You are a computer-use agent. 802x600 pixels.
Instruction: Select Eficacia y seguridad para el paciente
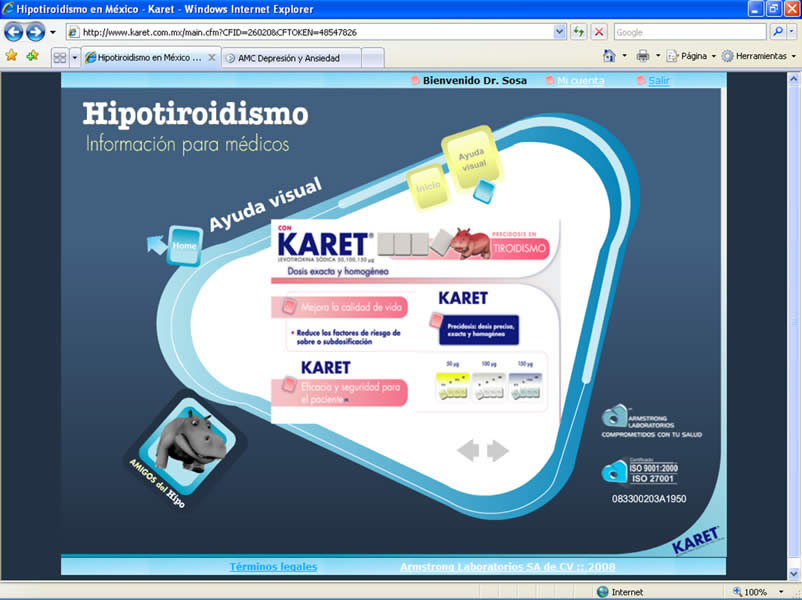click(340, 393)
